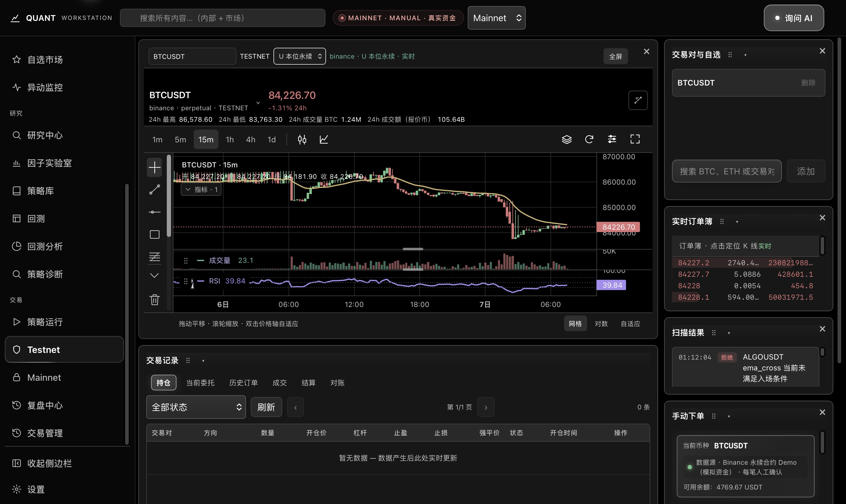The image size is (846, 504).
Task: Select the 1h timeframe
Action: pos(230,140)
